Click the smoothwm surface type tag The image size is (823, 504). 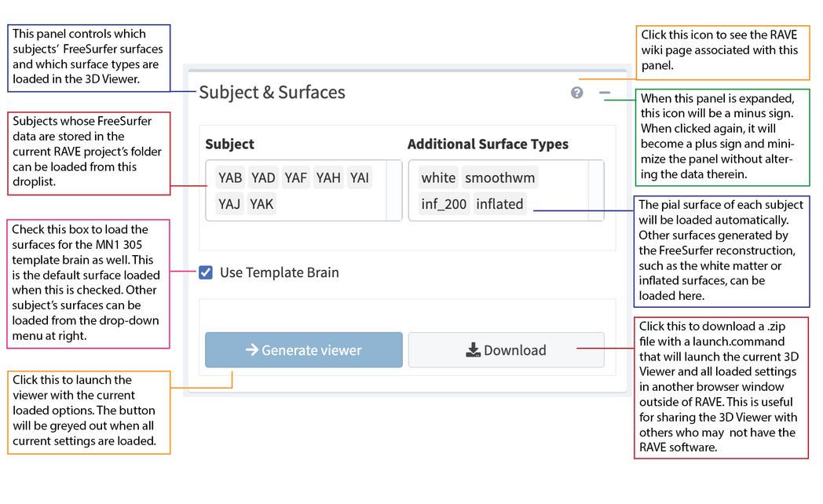(x=500, y=177)
